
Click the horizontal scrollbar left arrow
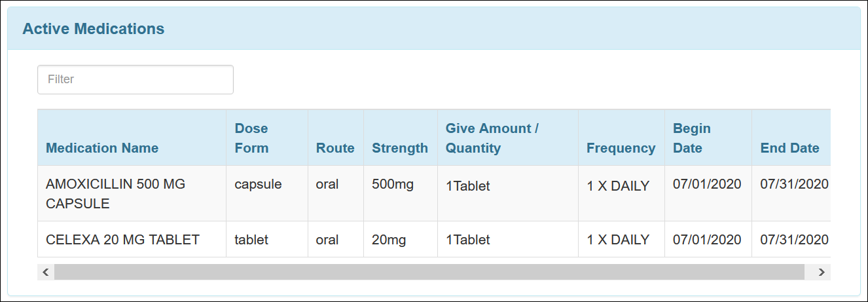click(x=45, y=272)
